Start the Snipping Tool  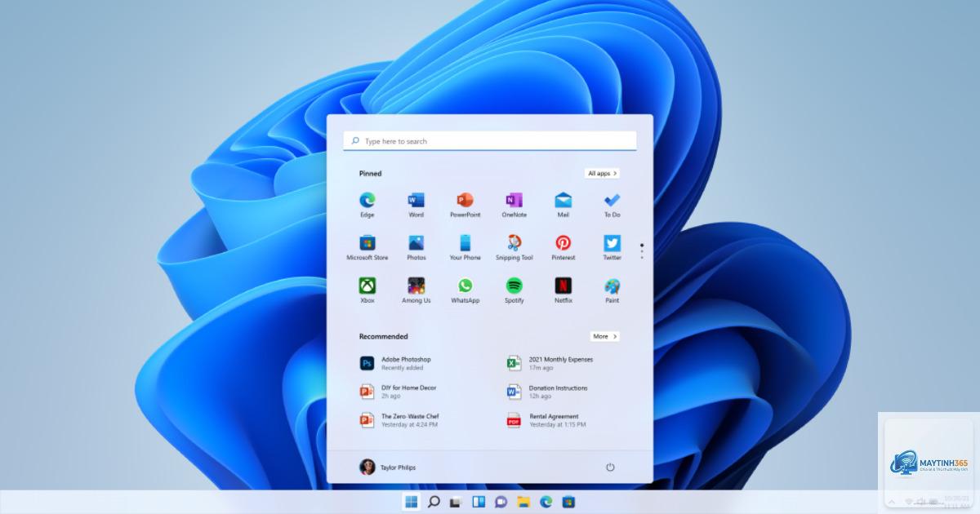pos(514,247)
